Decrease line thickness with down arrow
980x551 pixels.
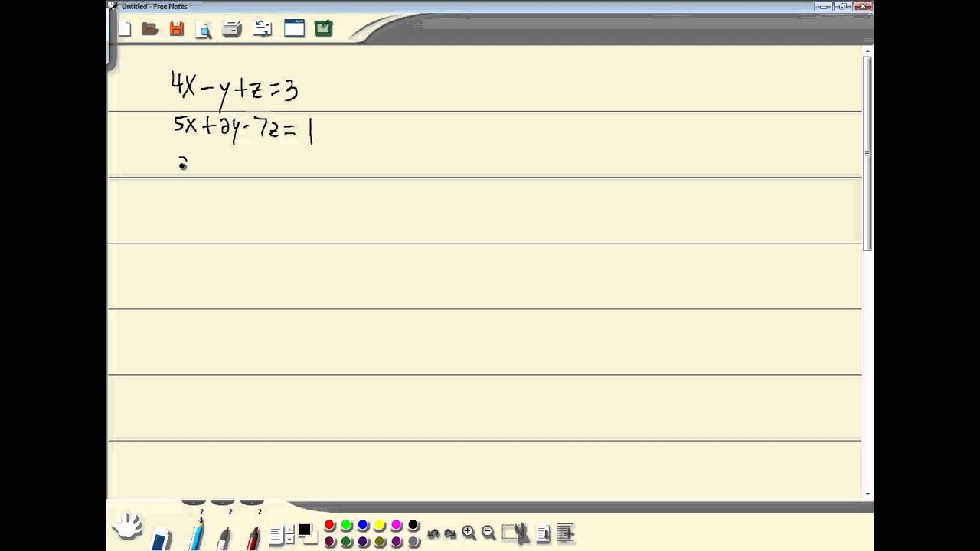(x=289, y=539)
